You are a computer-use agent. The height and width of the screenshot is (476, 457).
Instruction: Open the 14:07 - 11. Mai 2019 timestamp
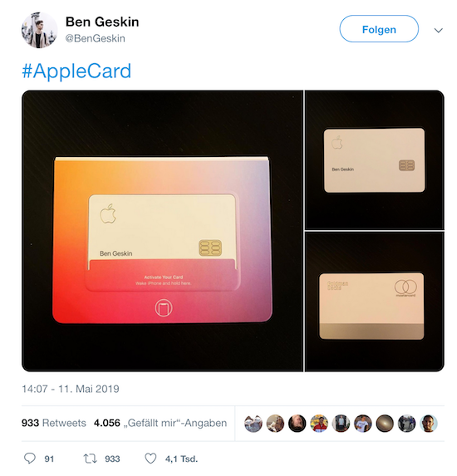pos(71,389)
